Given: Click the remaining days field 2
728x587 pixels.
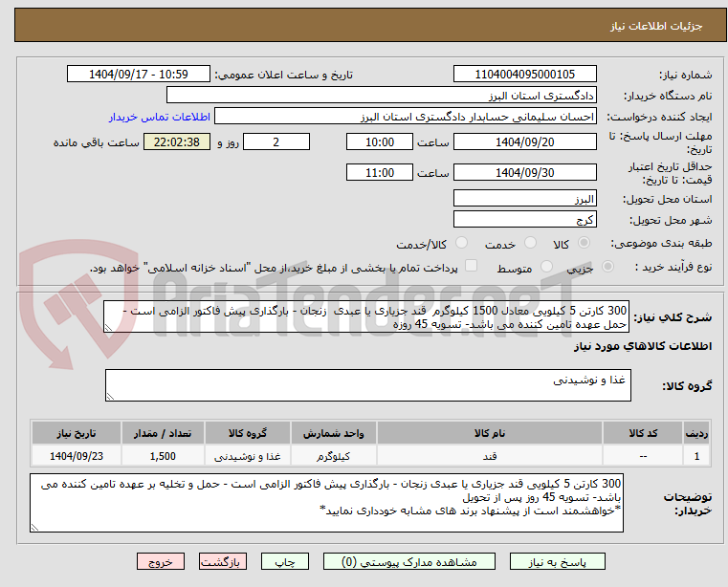Looking at the screenshot, I should click(276, 141).
